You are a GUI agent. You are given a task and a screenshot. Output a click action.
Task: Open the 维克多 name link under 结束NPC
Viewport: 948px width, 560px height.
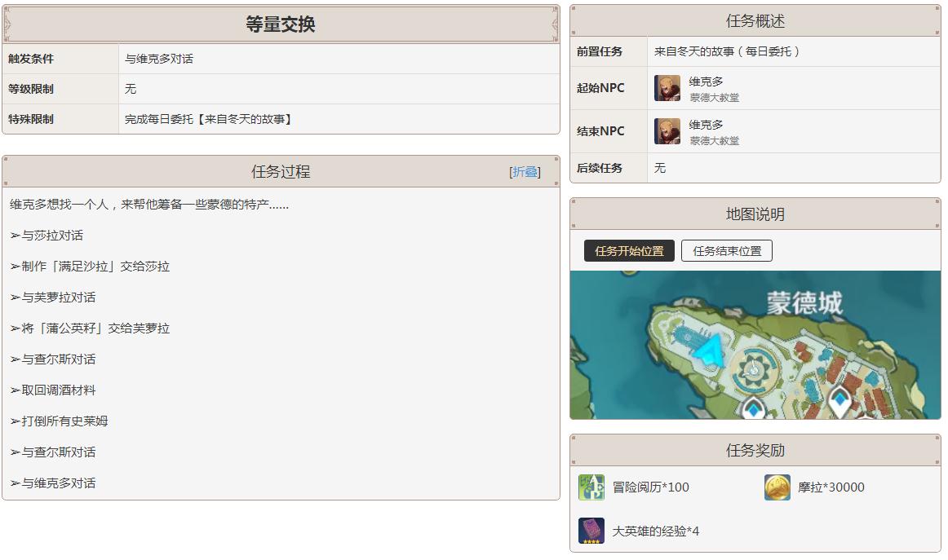pos(706,125)
